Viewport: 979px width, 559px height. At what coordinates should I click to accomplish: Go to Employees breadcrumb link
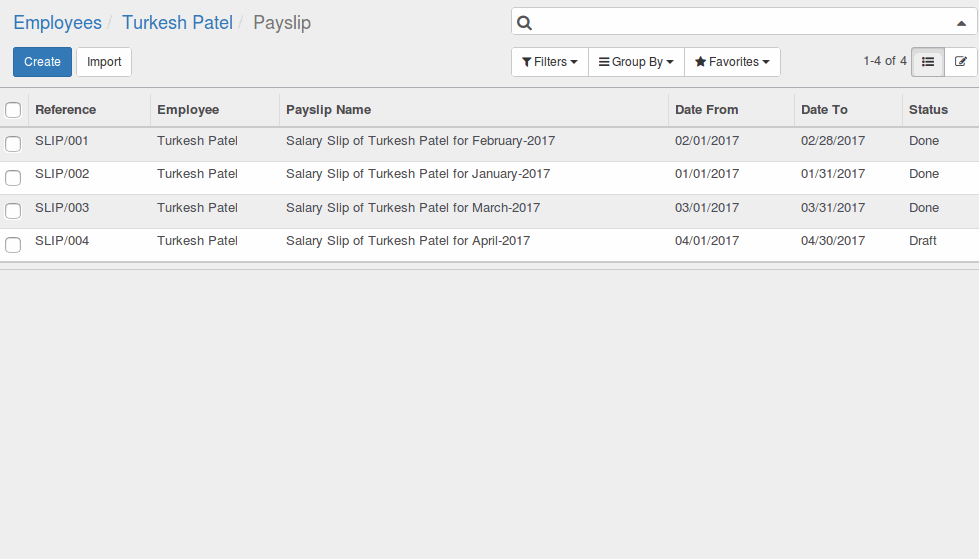(57, 22)
